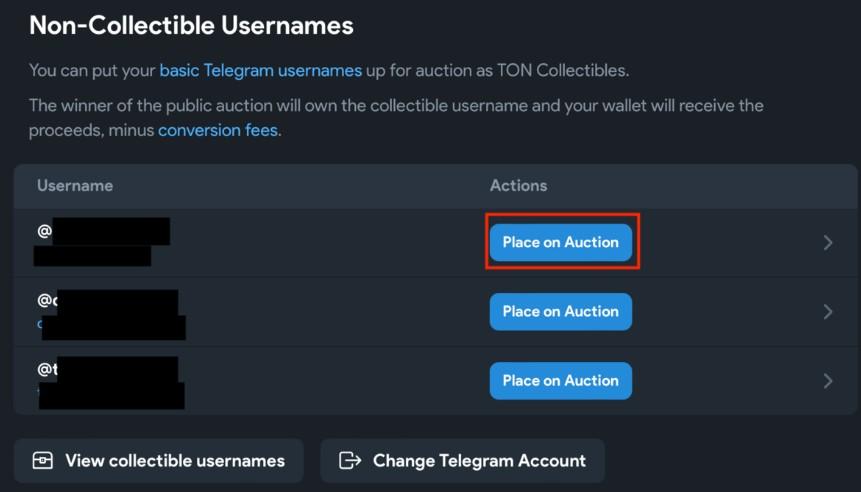Select the topmost redacted username showing only @
The height and width of the screenshot is (492, 861).
point(103,231)
